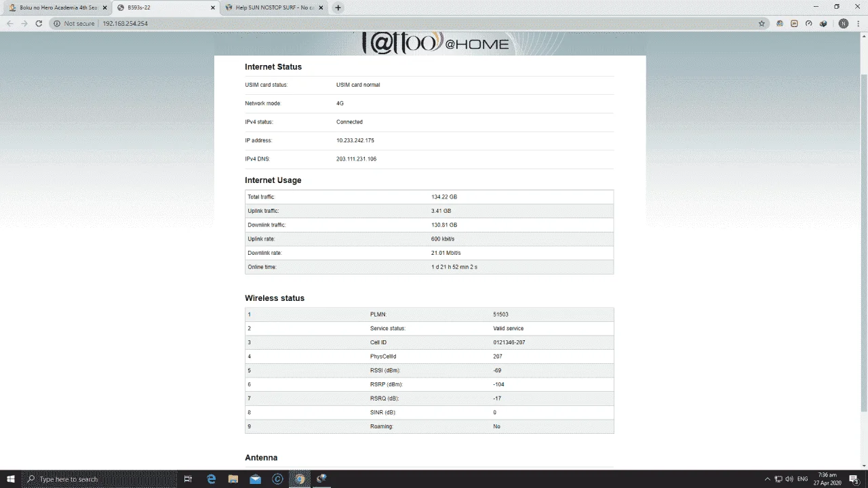Click the Tattoo @HOME logo
Viewport: 868px width, 488px height.
point(435,42)
